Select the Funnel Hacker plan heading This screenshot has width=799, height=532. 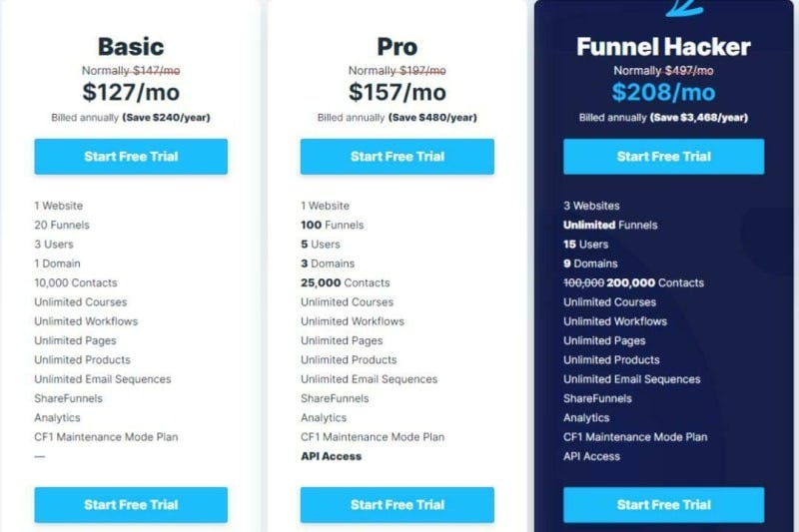[663, 47]
